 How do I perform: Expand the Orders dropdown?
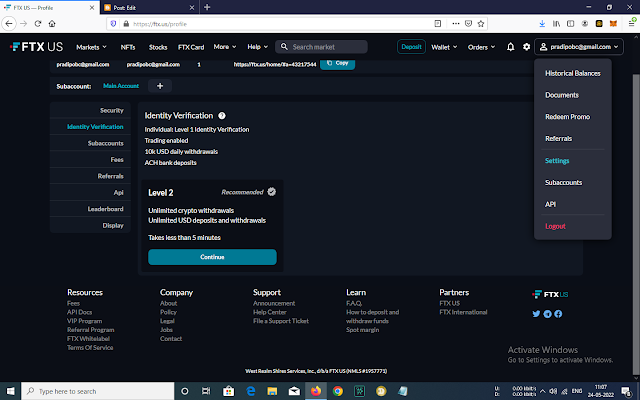(x=481, y=47)
